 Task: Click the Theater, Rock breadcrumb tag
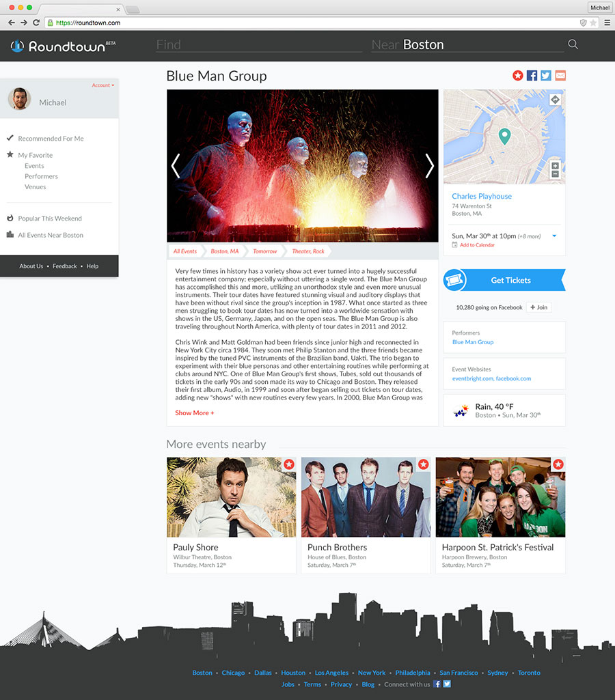(308, 251)
